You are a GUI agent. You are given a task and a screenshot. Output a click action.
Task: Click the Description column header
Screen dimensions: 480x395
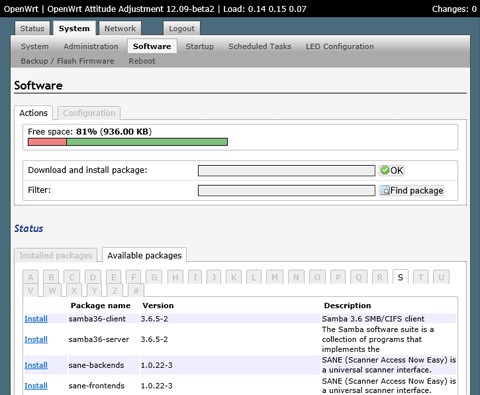click(x=347, y=305)
